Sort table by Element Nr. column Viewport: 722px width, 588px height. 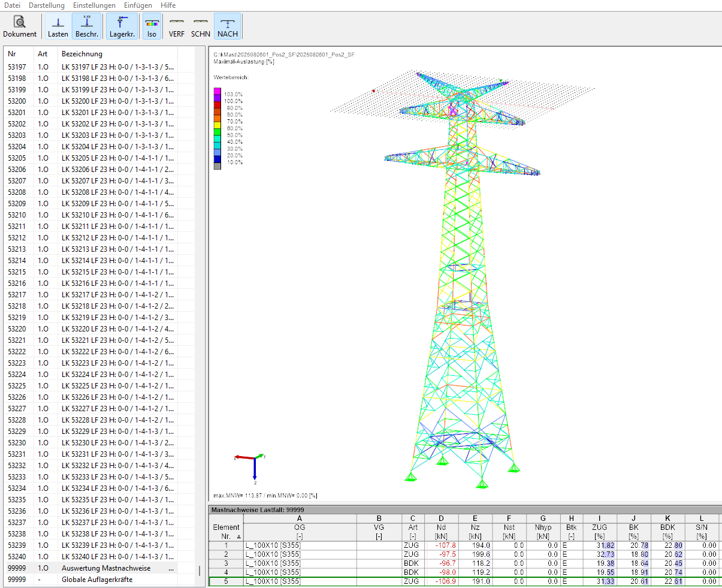click(226, 532)
